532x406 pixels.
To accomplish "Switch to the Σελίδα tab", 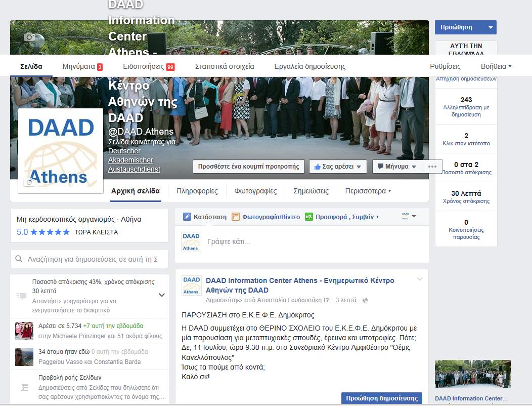I will 31,66.
